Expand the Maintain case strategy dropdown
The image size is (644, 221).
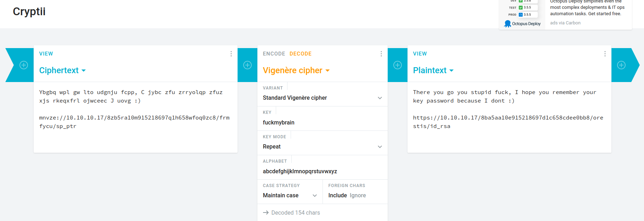pyautogui.click(x=290, y=196)
